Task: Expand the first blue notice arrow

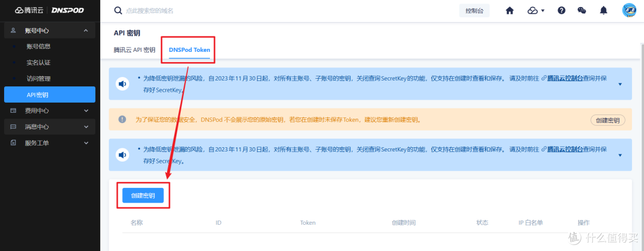Action: click(x=620, y=84)
